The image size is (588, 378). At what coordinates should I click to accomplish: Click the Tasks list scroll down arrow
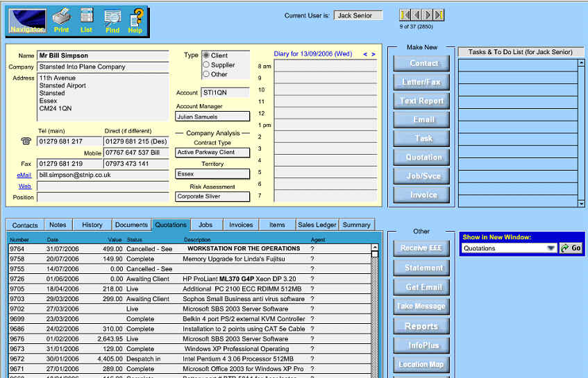pos(581,203)
